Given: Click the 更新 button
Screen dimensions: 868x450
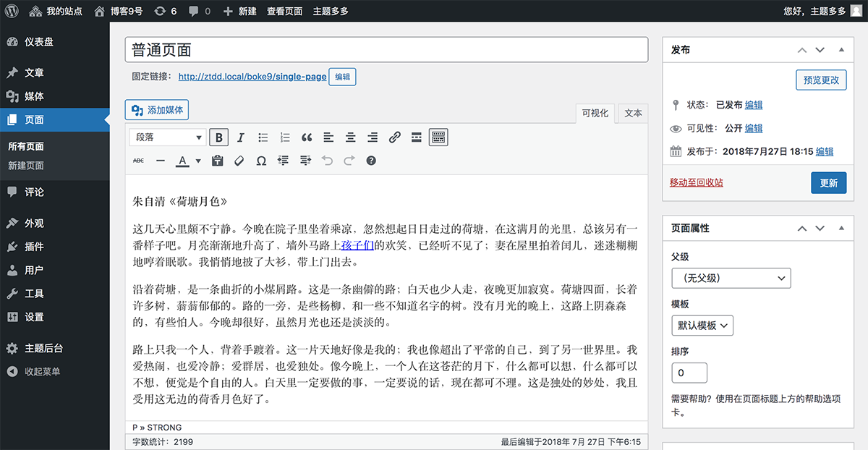Looking at the screenshot, I should point(828,183).
